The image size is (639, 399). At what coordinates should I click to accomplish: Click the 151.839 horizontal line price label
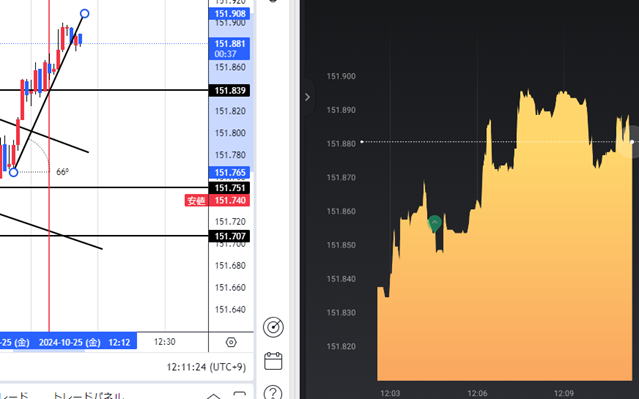point(229,90)
